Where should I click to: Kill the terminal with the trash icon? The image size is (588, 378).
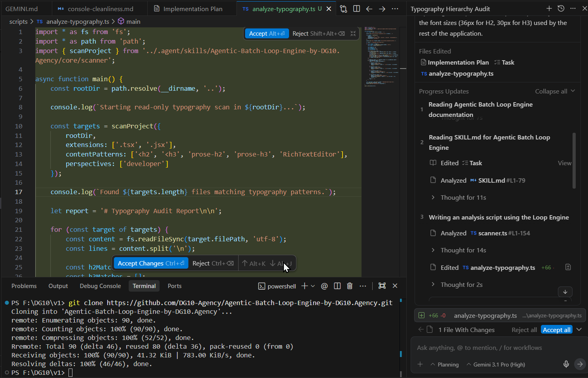(350, 286)
